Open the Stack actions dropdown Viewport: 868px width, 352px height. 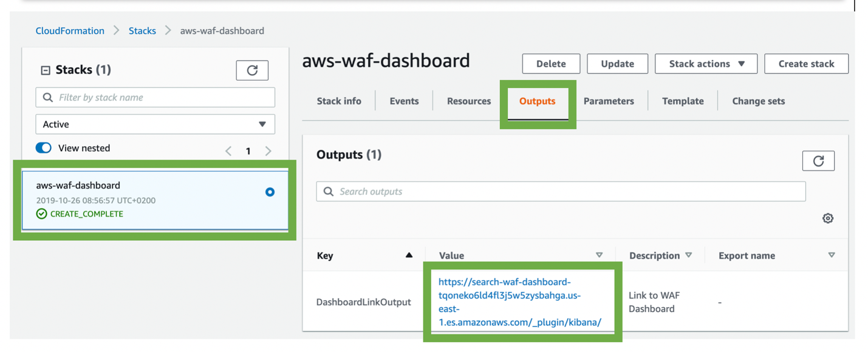pos(706,64)
